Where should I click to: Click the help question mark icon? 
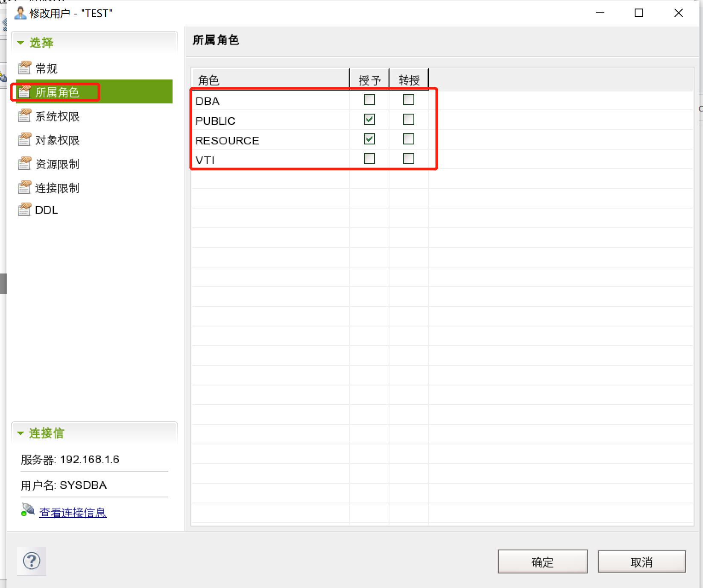point(31,561)
